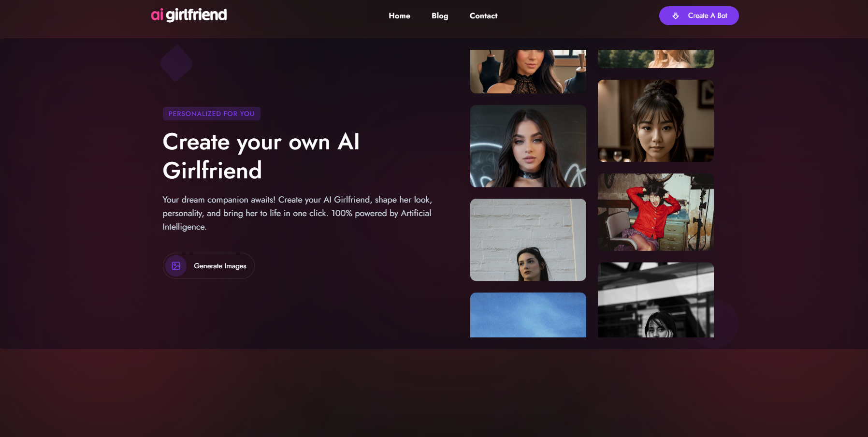This screenshot has height=437, width=868.
Task: Open the blue sky image thumbnail
Action: coord(528,315)
